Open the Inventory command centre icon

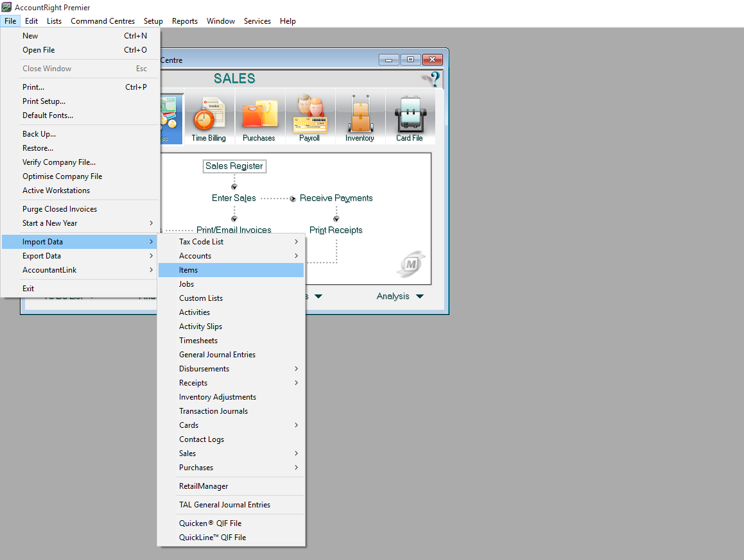pyautogui.click(x=359, y=119)
